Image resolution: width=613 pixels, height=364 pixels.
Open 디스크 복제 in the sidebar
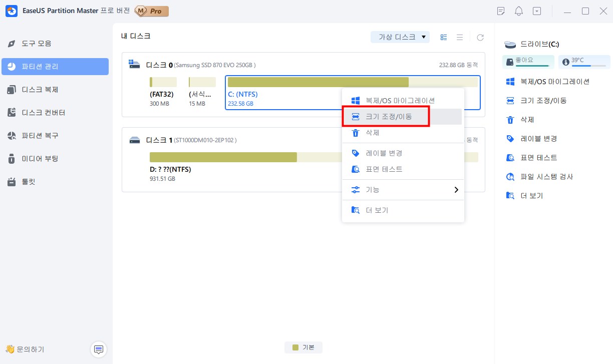[x=40, y=90]
